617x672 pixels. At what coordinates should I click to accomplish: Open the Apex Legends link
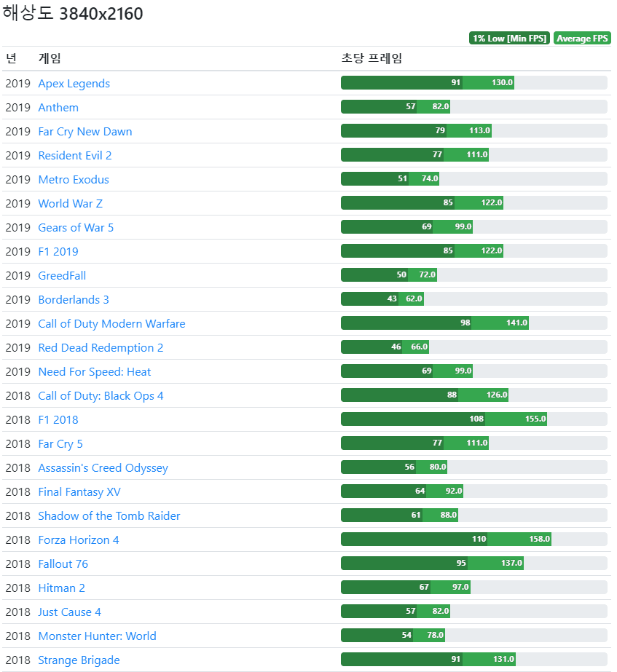[74, 83]
